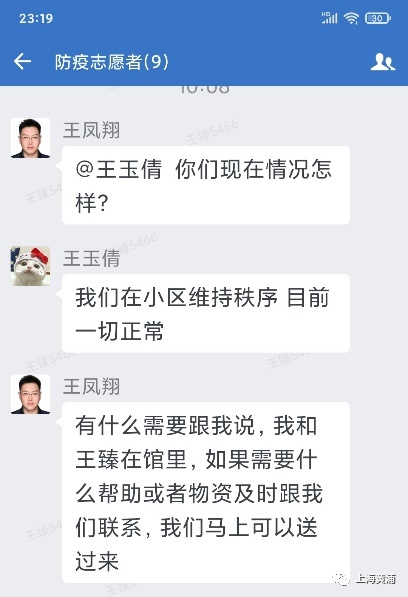Tap the back arrow in header
This screenshot has height=597, width=408.
[x=22, y=61]
